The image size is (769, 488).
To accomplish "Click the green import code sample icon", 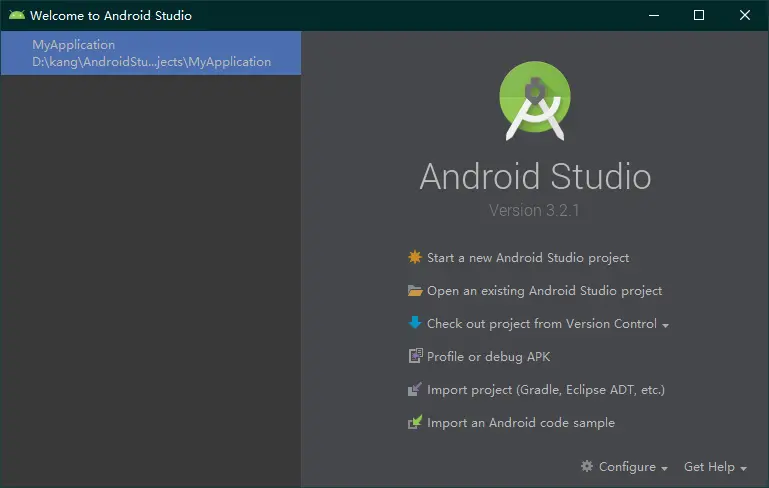I will (x=415, y=422).
